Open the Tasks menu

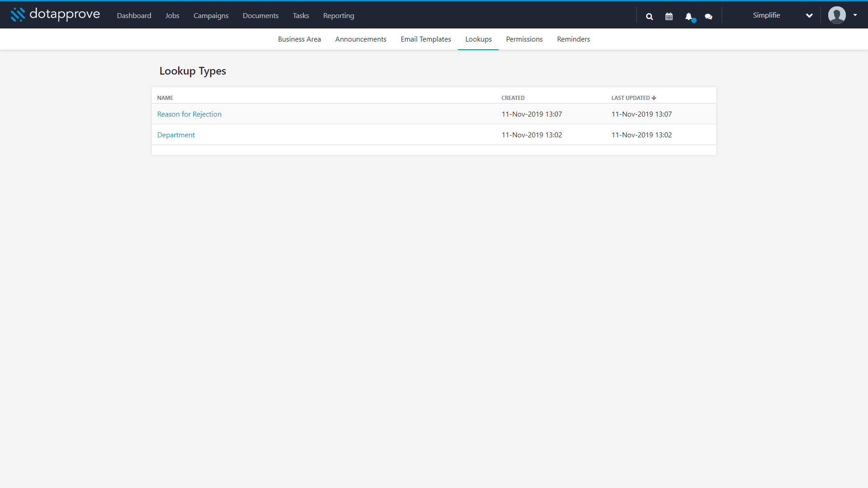tap(301, 15)
